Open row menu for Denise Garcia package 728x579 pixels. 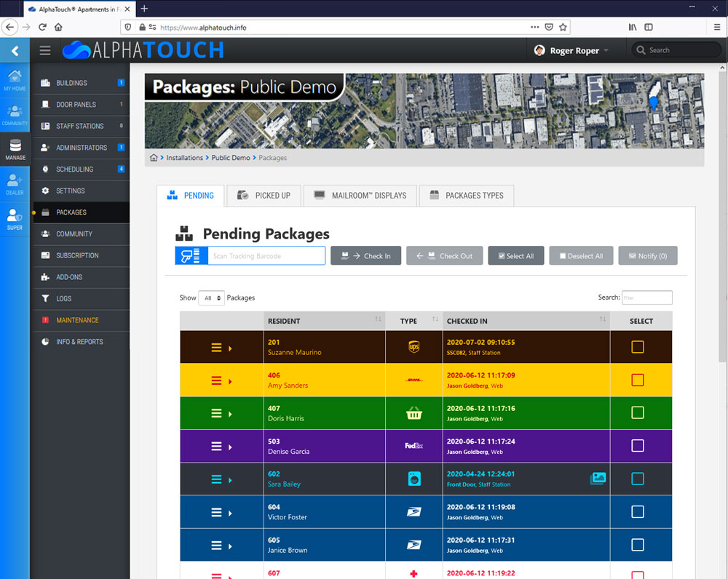click(216, 447)
